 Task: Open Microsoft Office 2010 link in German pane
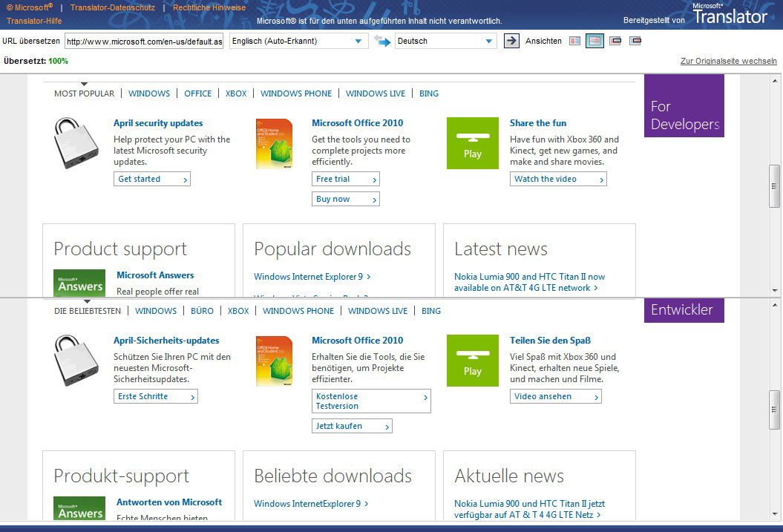point(358,341)
